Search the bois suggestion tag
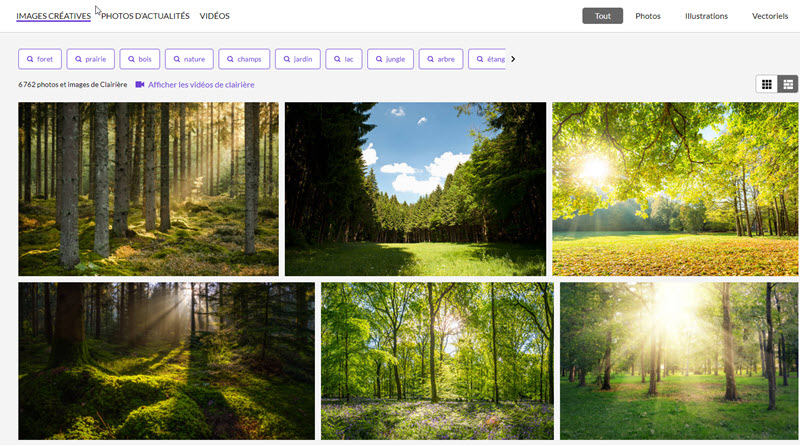Screen dimensions: 800x446 [x=140, y=59]
